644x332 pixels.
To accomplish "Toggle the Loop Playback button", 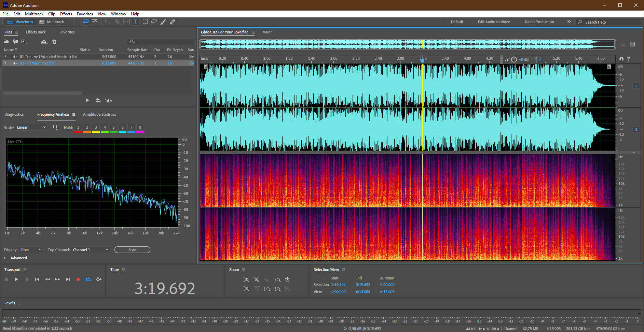I will coord(88,279).
